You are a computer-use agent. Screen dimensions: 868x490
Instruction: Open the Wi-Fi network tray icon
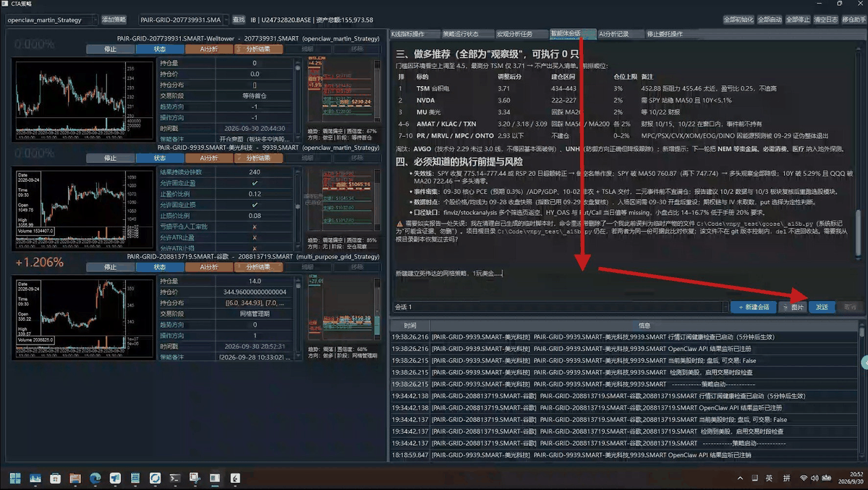(804, 478)
